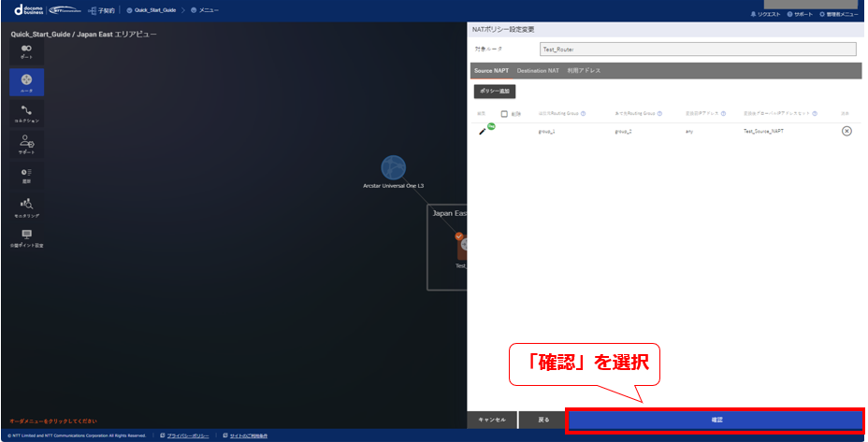868x442 pixels.
Task: Click Test_Source_NAPT cell in policy row
Action: pos(764,132)
